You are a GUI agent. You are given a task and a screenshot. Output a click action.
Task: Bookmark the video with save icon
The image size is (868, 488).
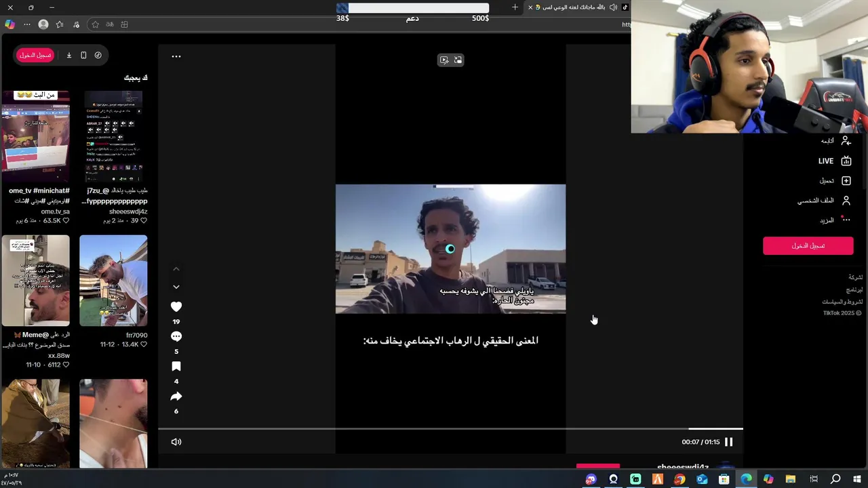coord(176,367)
